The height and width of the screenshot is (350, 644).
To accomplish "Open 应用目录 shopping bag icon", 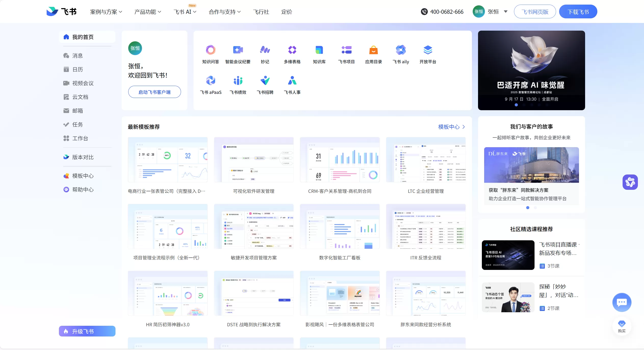I will pos(373,50).
